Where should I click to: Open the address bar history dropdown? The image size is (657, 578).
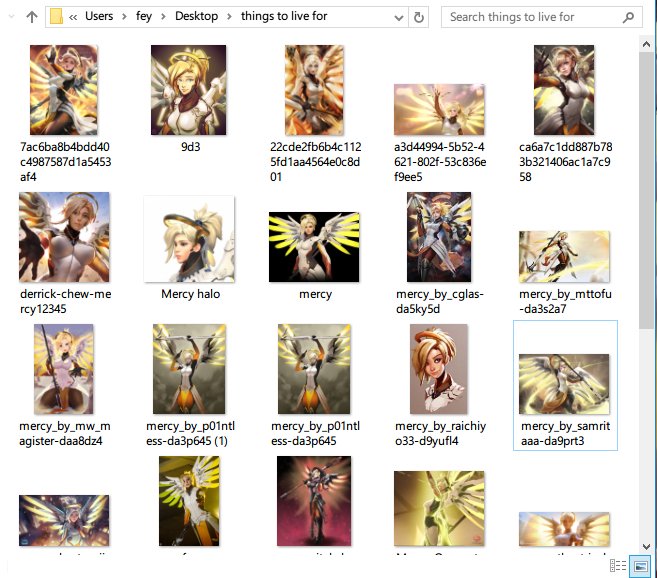point(399,18)
